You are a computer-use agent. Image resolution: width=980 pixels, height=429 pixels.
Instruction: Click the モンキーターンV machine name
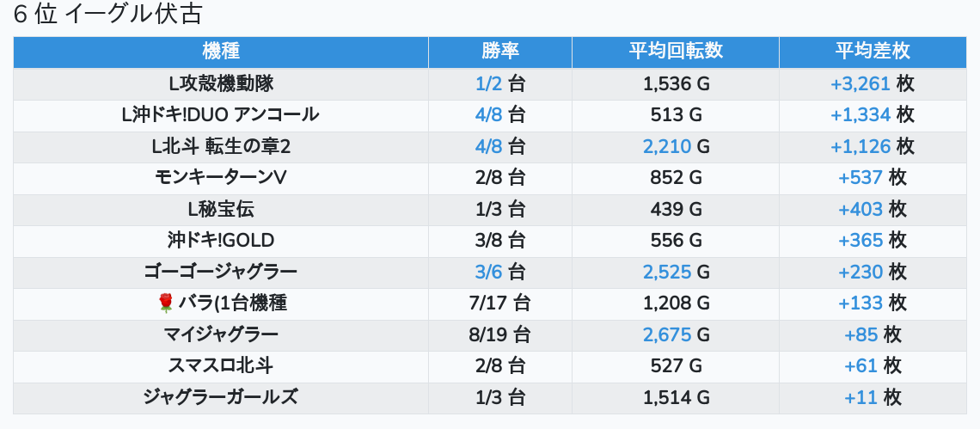click(x=221, y=177)
